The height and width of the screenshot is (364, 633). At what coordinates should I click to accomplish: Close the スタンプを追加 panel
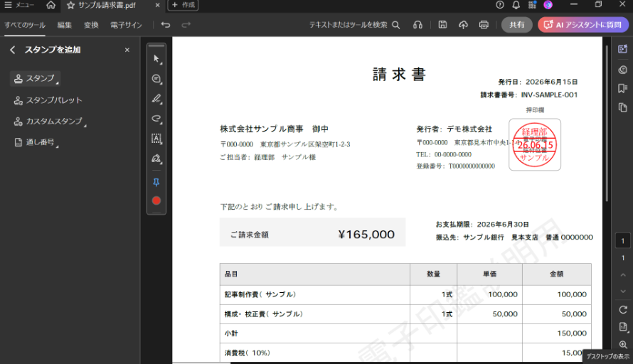tap(127, 50)
